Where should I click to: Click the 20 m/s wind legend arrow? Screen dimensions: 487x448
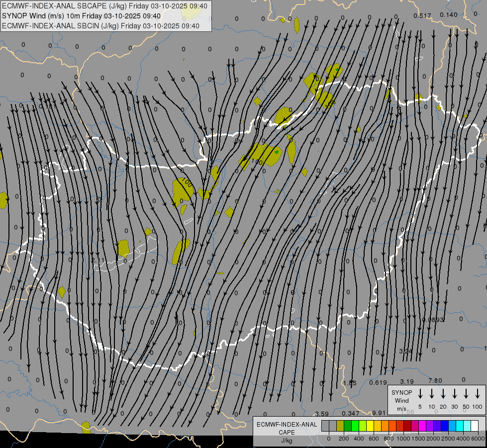coord(443,394)
